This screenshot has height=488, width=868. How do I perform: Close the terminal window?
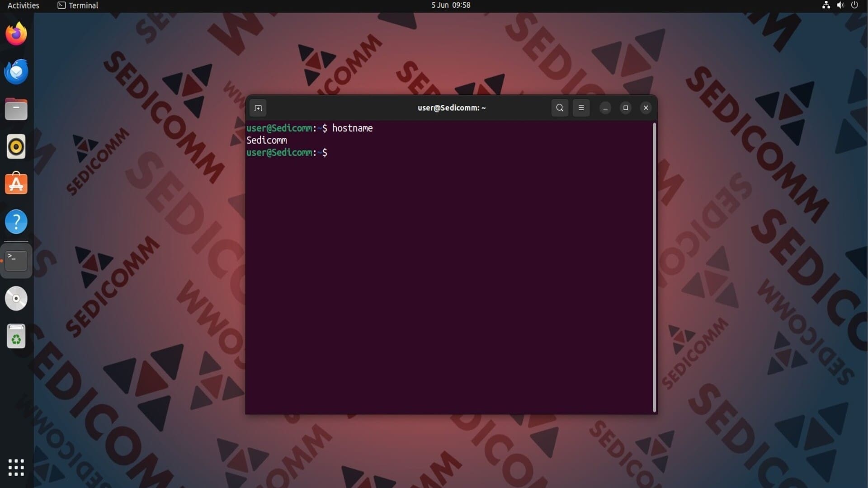coord(646,108)
